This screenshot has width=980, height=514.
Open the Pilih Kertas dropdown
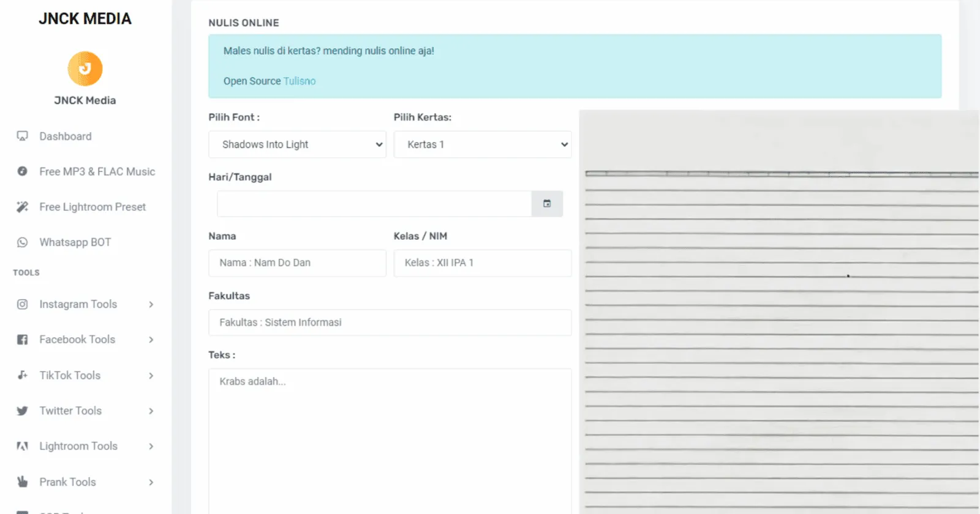point(482,144)
